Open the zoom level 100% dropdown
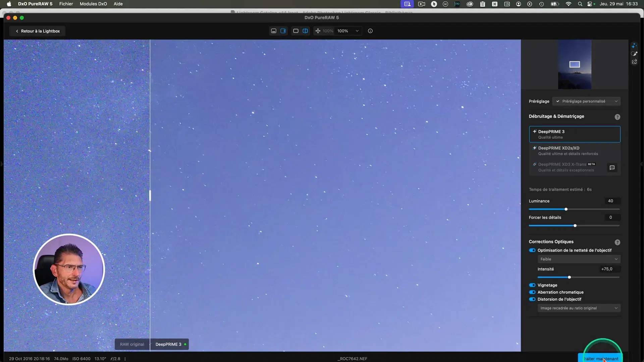This screenshot has height=362, width=644. click(x=348, y=31)
